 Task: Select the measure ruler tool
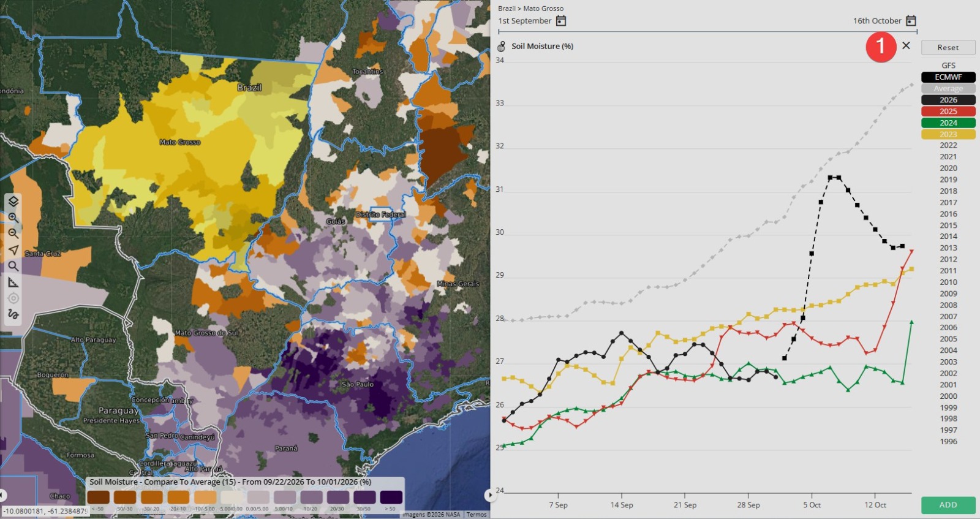(13, 282)
